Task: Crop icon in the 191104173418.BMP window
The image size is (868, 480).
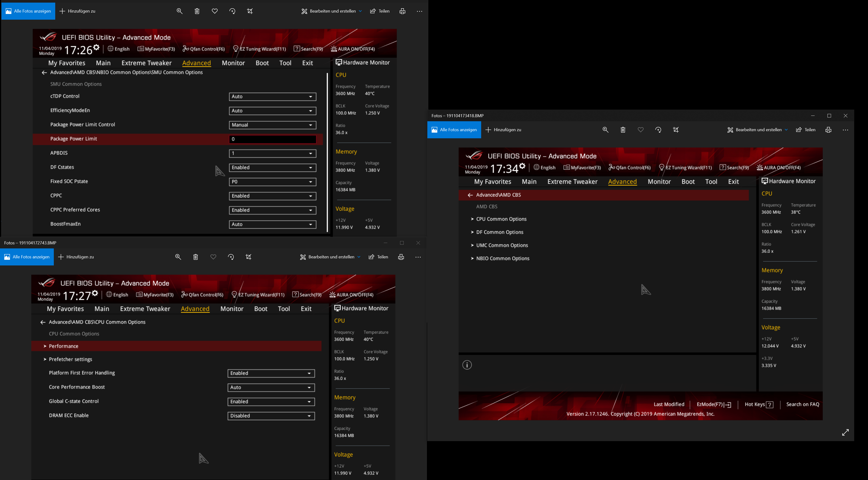Action: point(676,130)
